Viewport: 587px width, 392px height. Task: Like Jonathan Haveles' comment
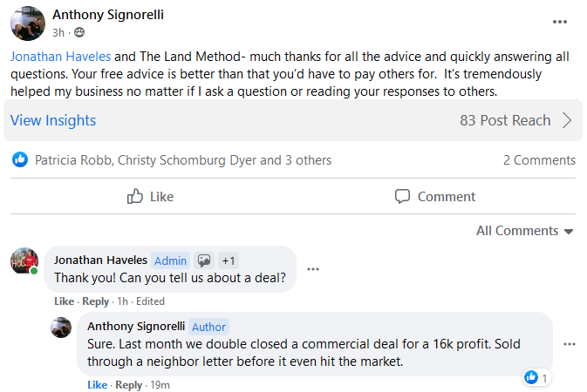coord(64,301)
